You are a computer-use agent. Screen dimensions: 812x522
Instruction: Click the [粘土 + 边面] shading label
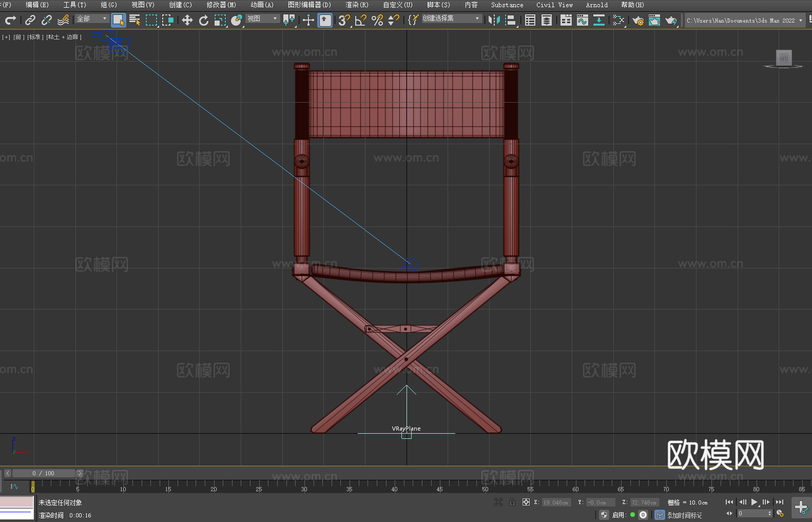[64, 37]
